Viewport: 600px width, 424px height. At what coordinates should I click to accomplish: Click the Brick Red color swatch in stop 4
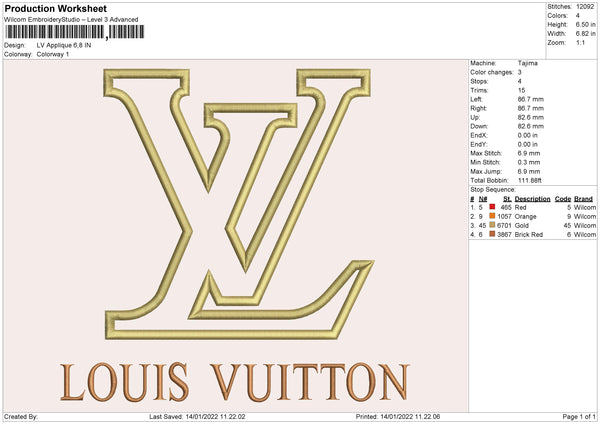[x=492, y=234]
